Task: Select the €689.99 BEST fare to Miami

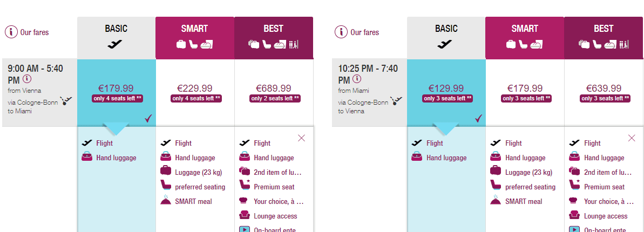Action: [x=274, y=93]
